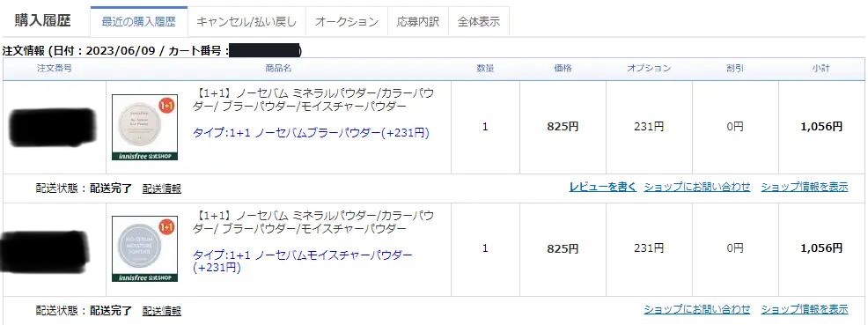Click option タイプ:1+1 ノーセバムモイスチャーパウダー
The image size is (868, 325).
[x=303, y=262]
